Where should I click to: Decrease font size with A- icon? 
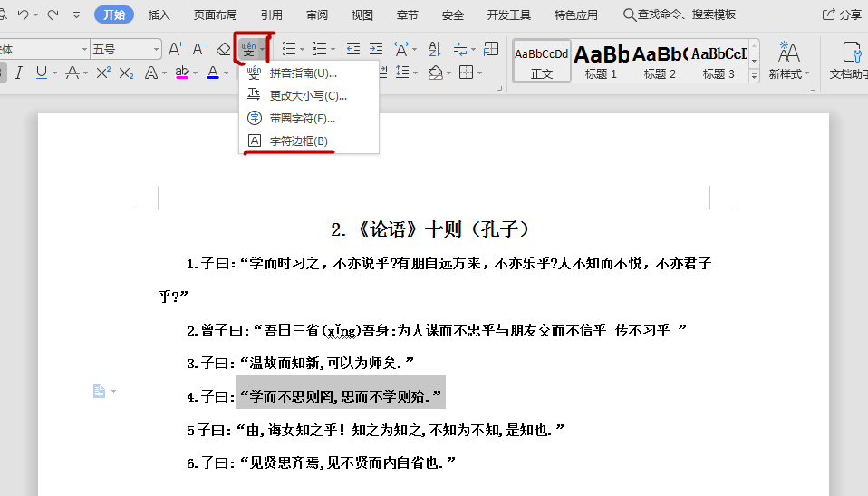(198, 49)
